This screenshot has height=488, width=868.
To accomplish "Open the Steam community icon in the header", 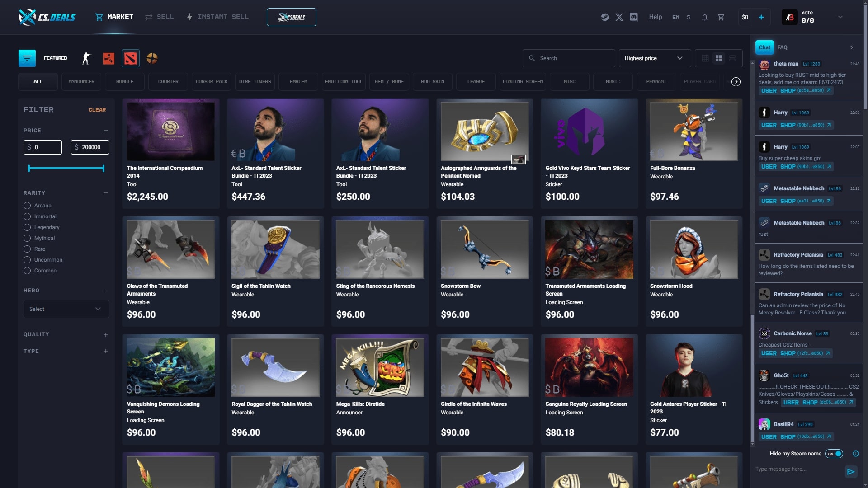I will pyautogui.click(x=605, y=17).
